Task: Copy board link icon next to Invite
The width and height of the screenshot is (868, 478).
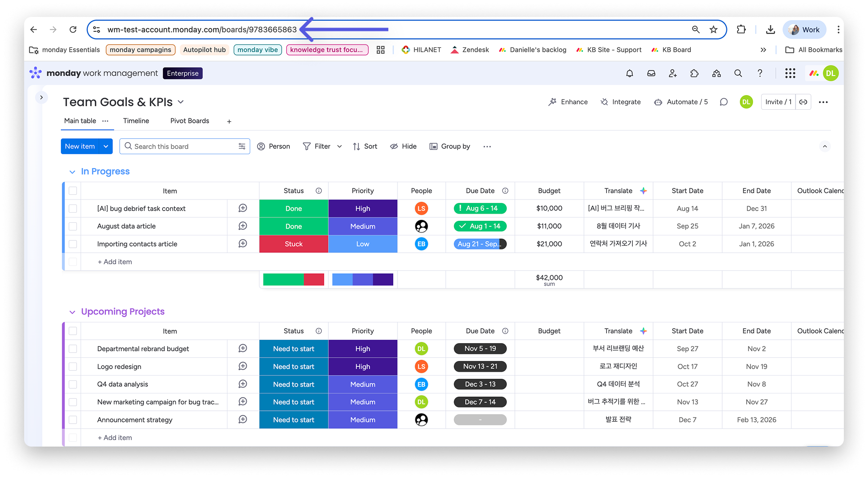Action: click(803, 102)
